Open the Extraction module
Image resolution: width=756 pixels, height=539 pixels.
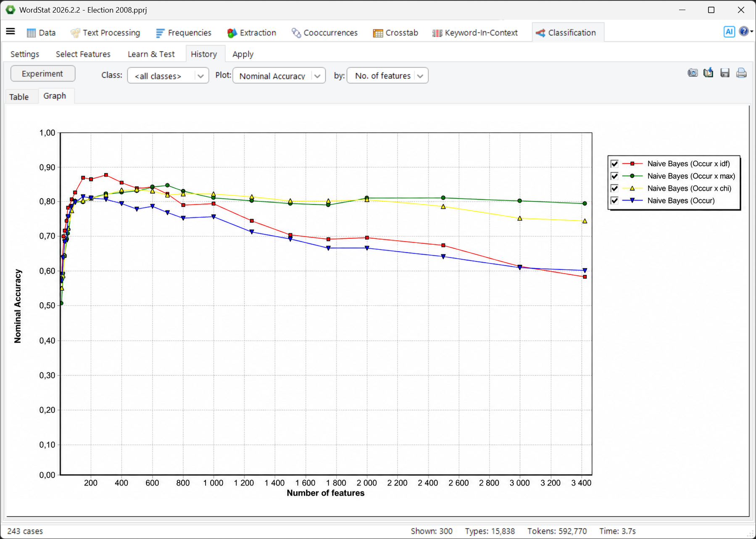(252, 33)
